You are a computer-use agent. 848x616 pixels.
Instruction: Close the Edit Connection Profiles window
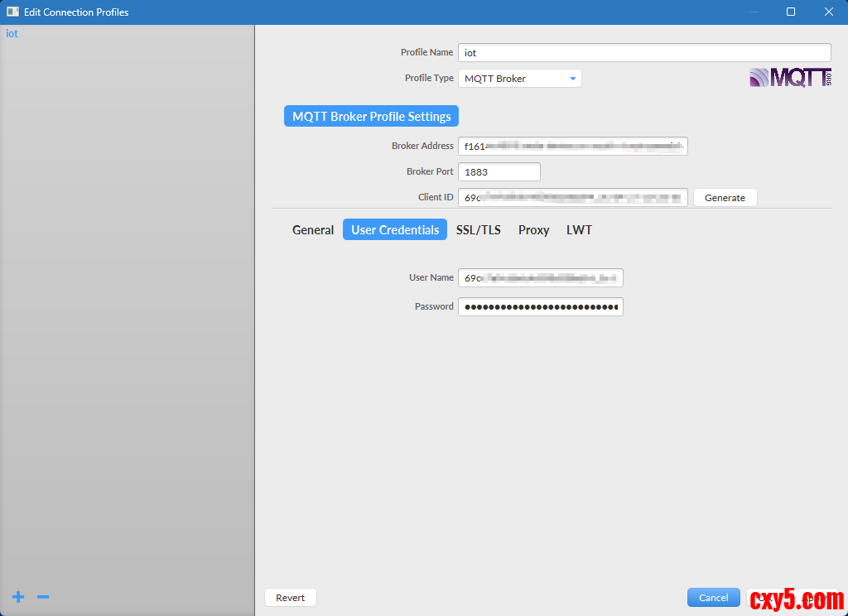coord(828,12)
